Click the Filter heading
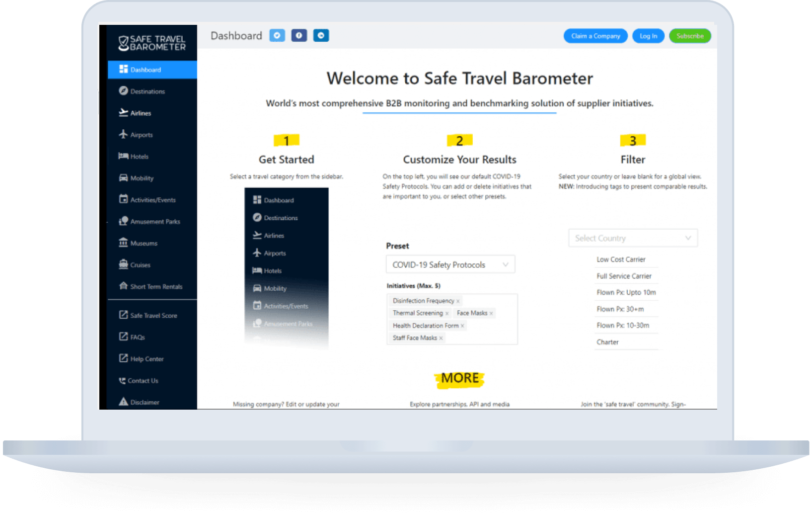The image size is (812, 517). 633,160
